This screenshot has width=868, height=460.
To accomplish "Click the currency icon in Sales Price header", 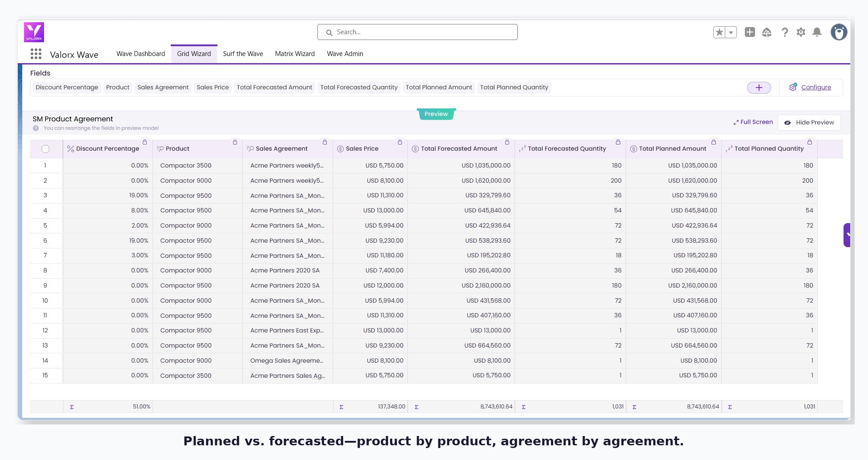I will tap(341, 149).
